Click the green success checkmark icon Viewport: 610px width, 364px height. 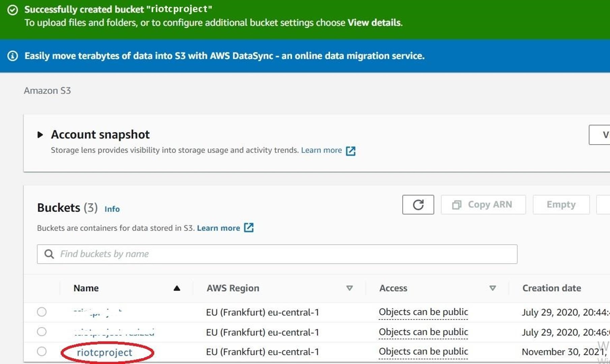pos(13,10)
